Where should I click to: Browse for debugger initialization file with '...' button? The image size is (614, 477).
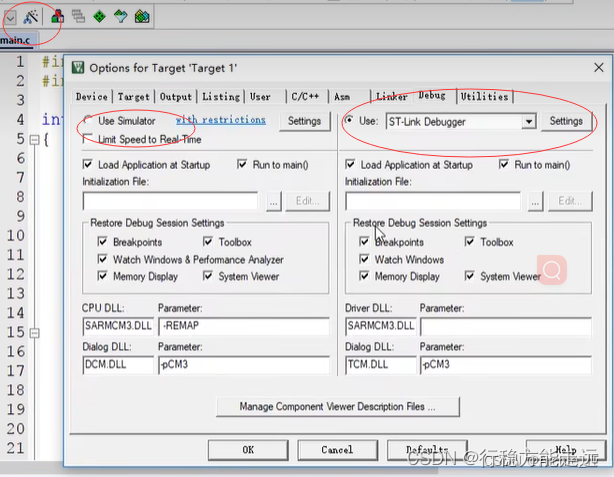click(x=535, y=202)
